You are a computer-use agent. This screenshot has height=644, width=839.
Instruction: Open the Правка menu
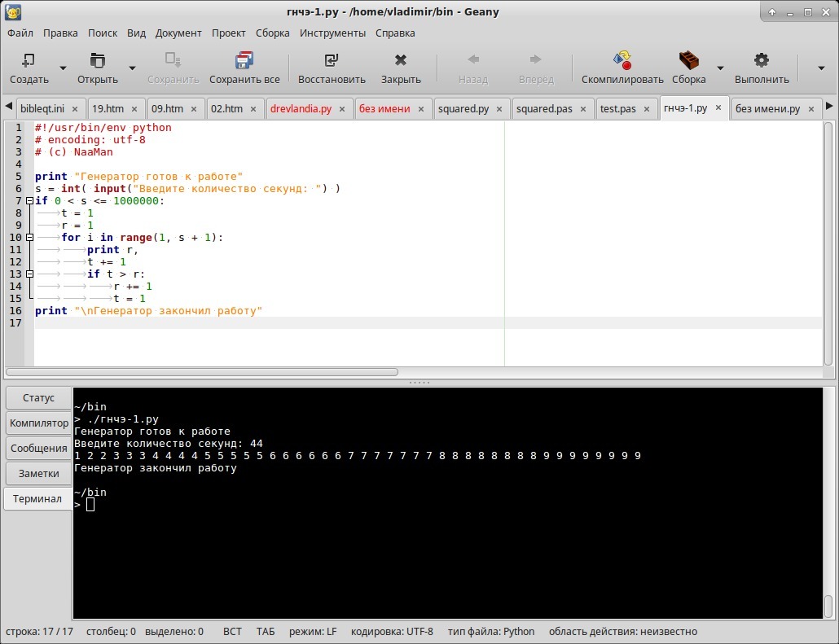[60, 33]
